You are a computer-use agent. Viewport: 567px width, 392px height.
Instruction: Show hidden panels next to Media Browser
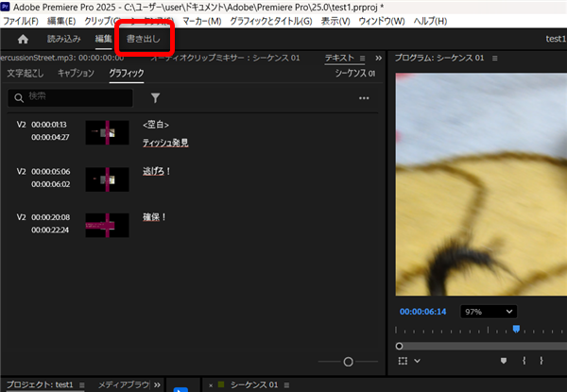(158, 384)
